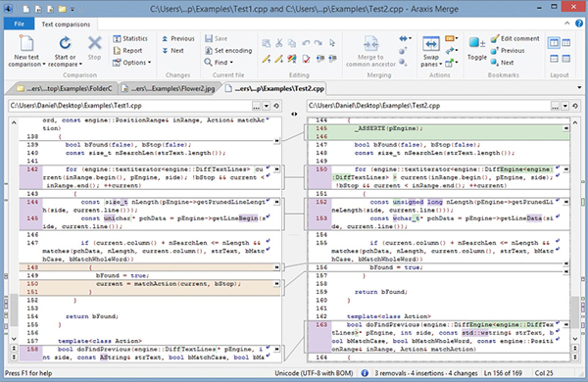Click the Cut scissors icon

(279, 43)
